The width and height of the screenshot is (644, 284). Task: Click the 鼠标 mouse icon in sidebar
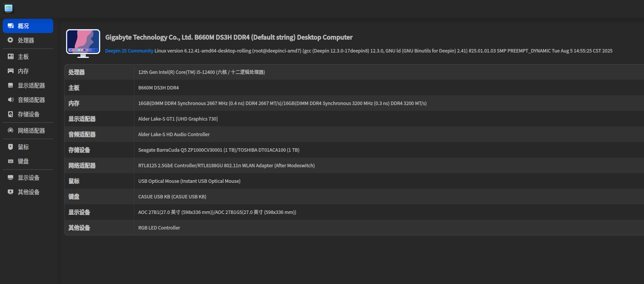[10, 147]
